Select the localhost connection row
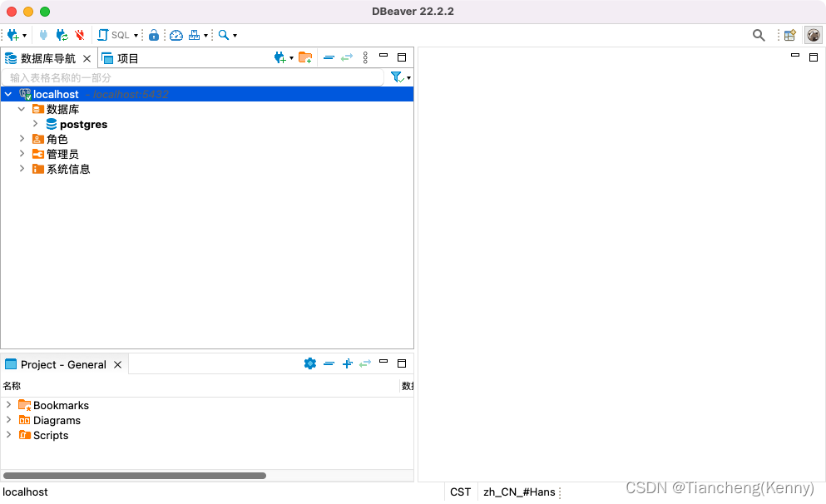This screenshot has width=826, height=504. pyautogui.click(x=207, y=94)
